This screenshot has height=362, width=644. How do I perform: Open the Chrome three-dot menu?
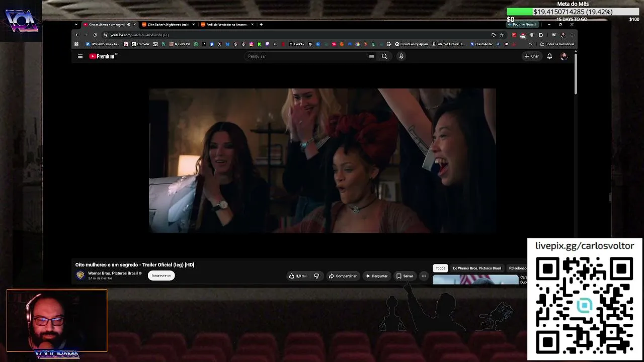coord(572,35)
